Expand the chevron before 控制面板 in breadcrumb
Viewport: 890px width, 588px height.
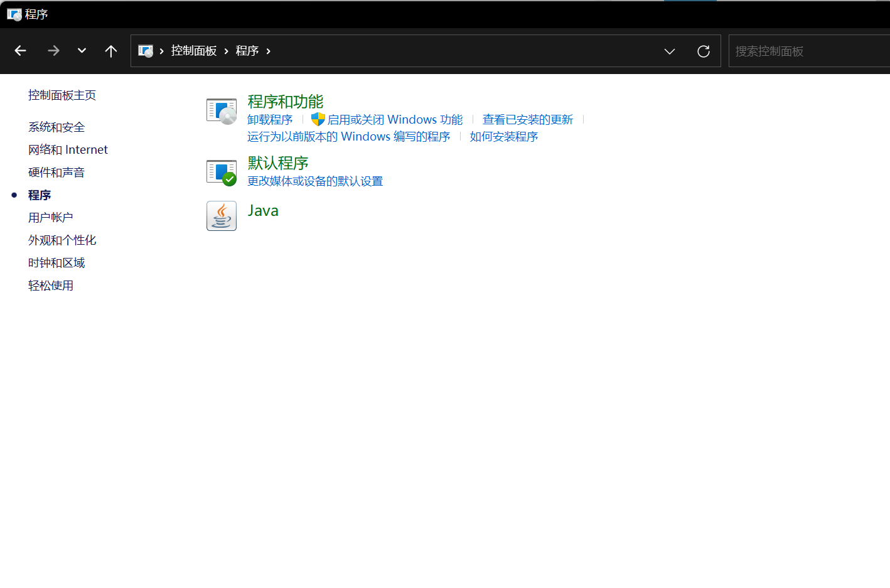click(x=162, y=51)
